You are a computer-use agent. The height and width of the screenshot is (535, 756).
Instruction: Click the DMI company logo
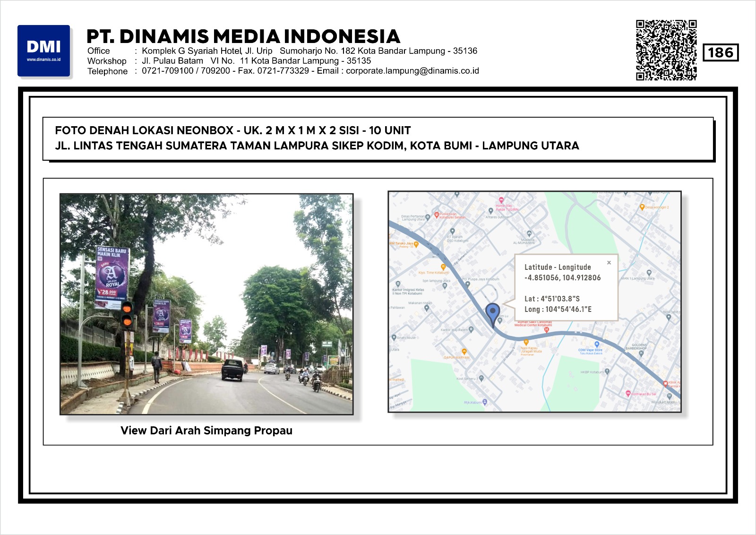point(43,51)
